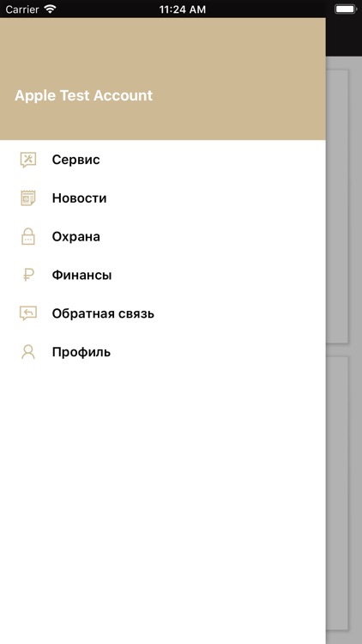The image size is (362, 644).
Task: Click the reply bubble Обратная связь icon
Action: [x=28, y=313]
